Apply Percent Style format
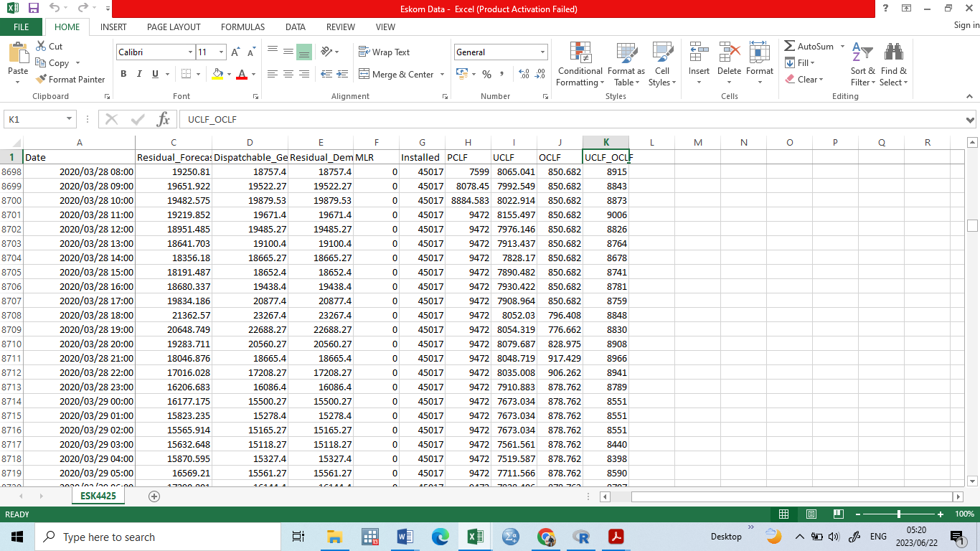980x551 pixels. coord(486,74)
